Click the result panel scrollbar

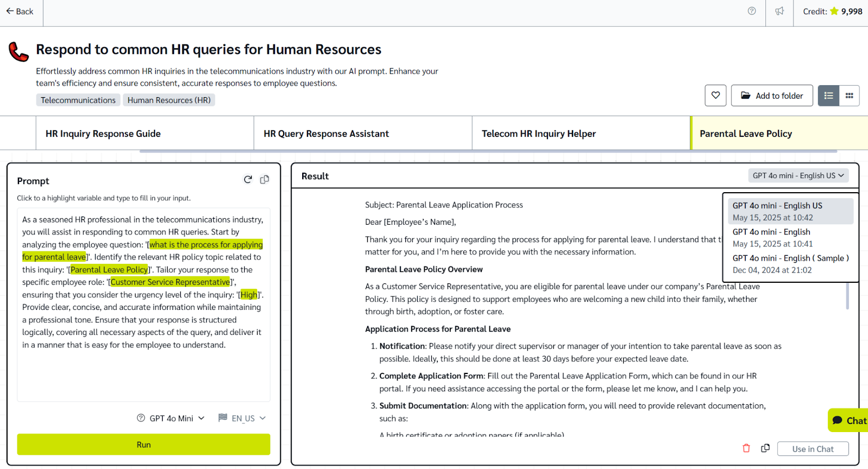847,296
